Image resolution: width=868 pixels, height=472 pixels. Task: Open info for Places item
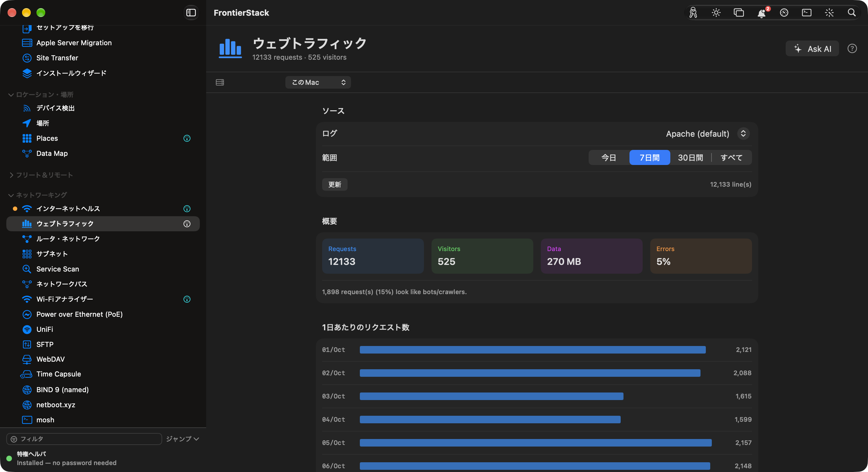[187, 139]
